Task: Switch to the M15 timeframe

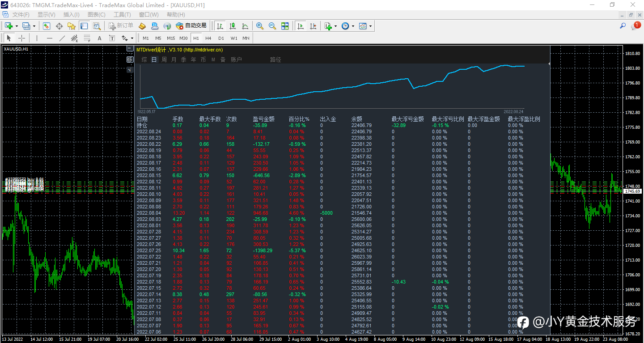Action: pos(171,38)
